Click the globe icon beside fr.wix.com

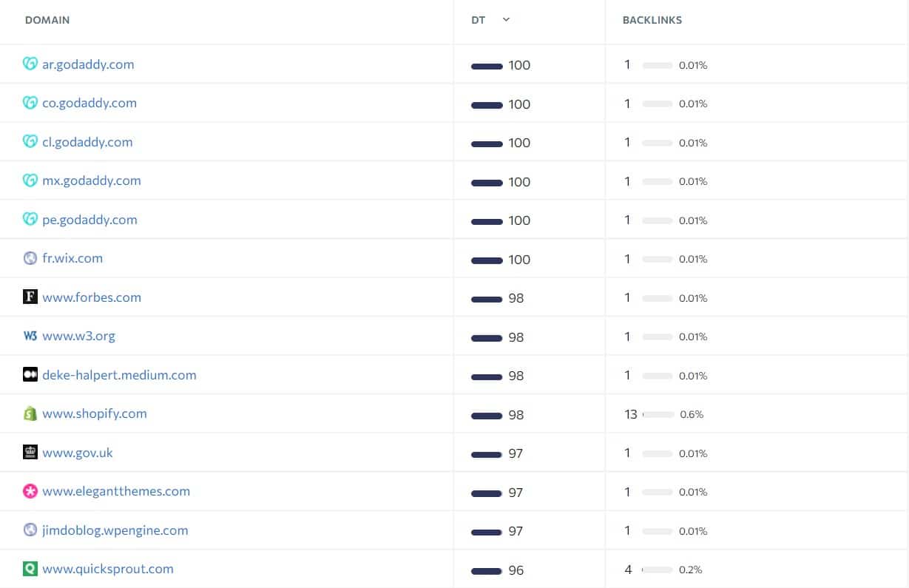click(30, 258)
